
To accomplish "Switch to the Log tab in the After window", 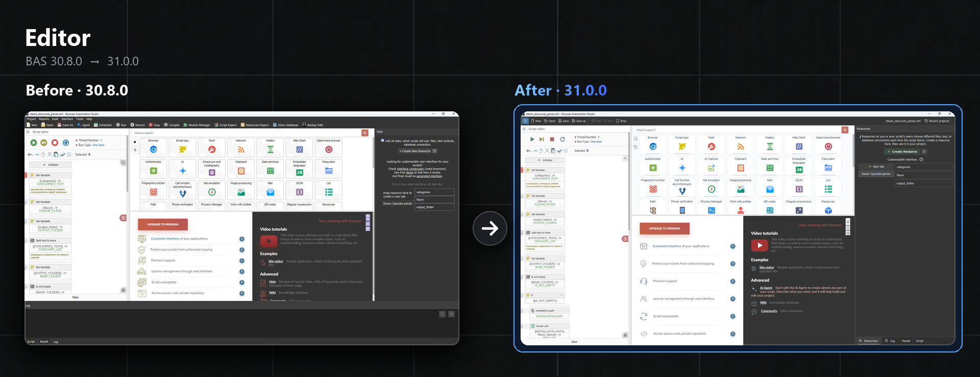I will [x=890, y=341].
